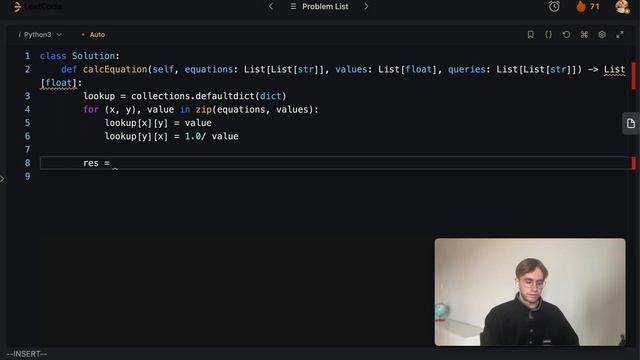Image resolution: width=640 pixels, height=360 pixels.
Task: Show keyboard shortcuts command icon
Action: (x=584, y=35)
